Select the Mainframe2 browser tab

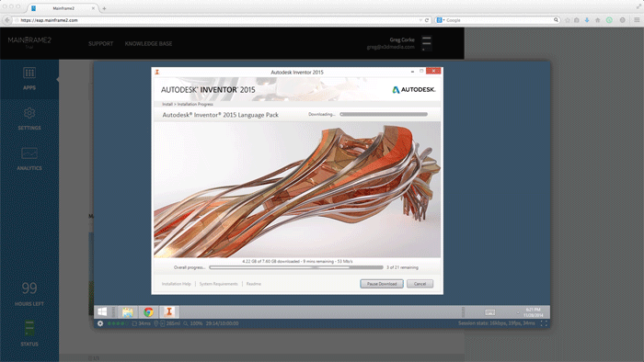[63, 8]
